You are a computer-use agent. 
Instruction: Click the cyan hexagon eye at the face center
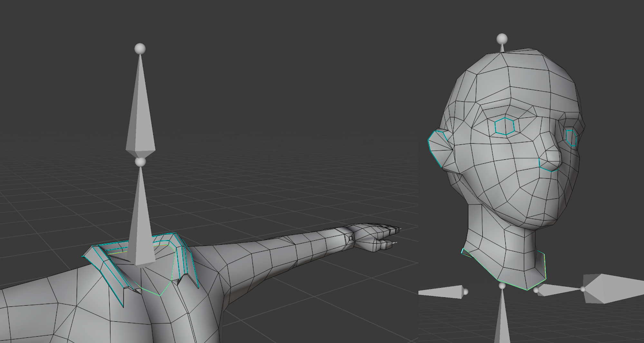(505, 126)
